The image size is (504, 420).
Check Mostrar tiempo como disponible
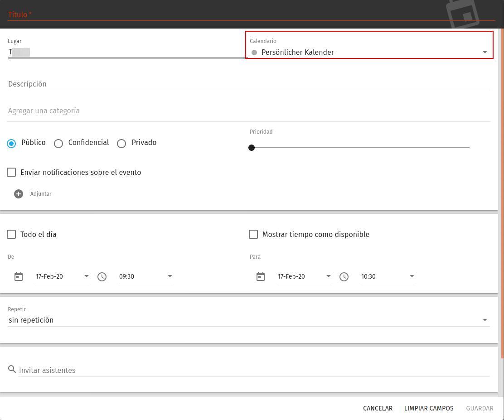point(253,234)
